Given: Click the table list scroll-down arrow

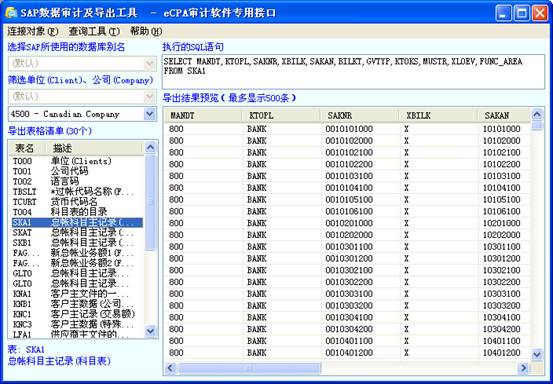Looking at the screenshot, I should [150, 331].
